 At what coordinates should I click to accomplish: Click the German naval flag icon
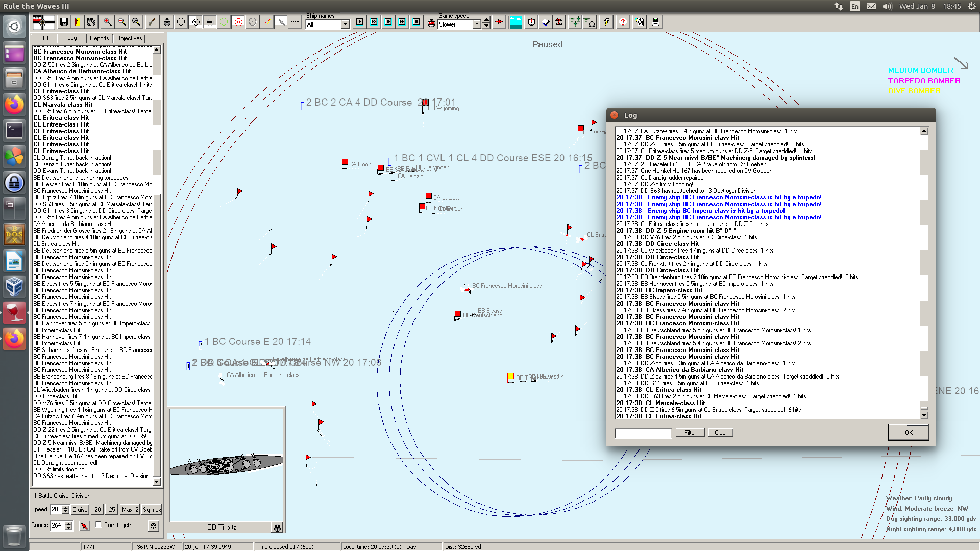[43, 22]
